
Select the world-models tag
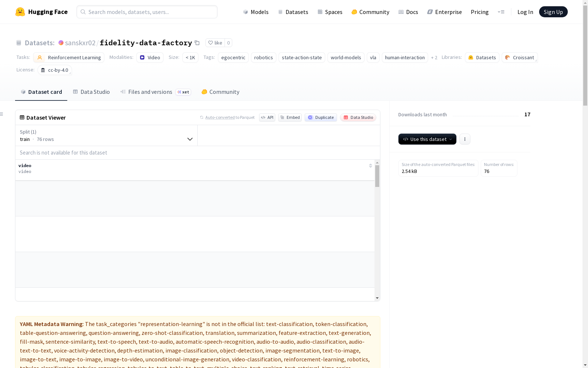346,57
